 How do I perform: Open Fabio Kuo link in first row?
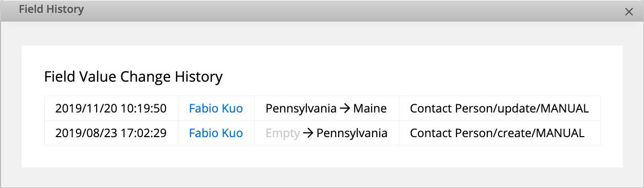click(216, 108)
